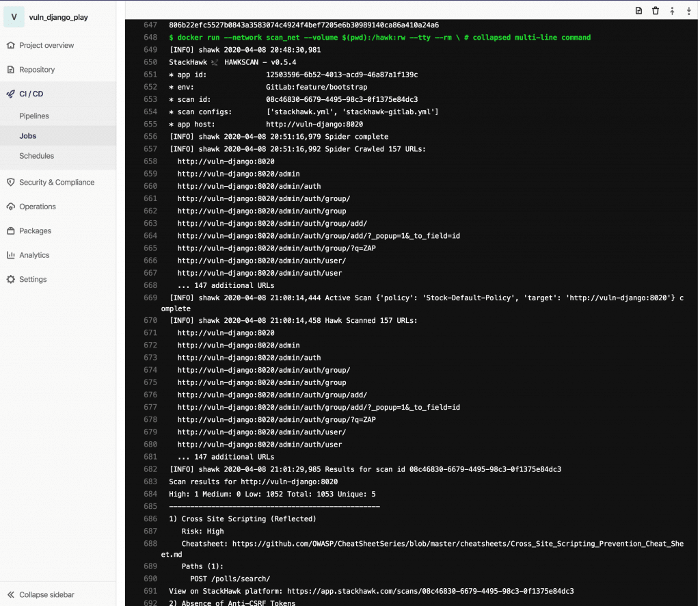Click '147 additional URLs' on line 668
The image size is (700, 606).
click(x=226, y=285)
